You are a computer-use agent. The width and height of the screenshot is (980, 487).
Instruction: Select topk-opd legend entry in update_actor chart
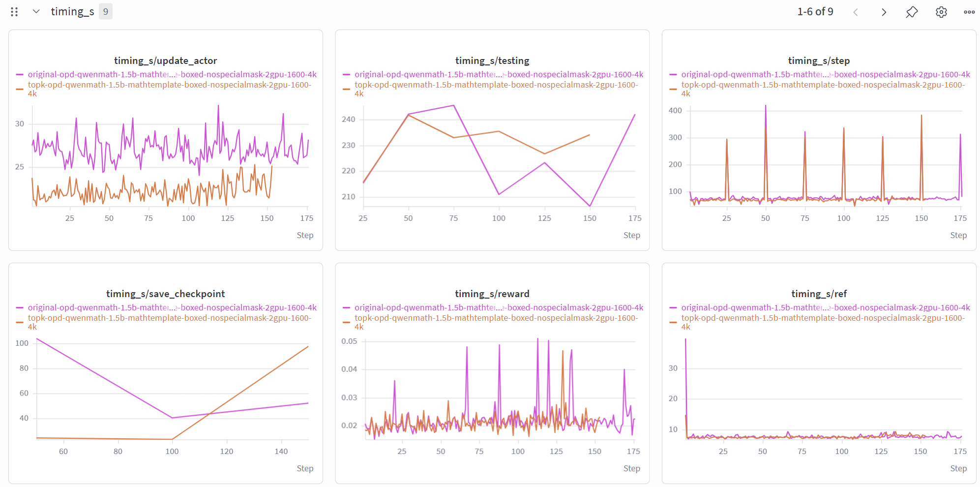point(170,89)
